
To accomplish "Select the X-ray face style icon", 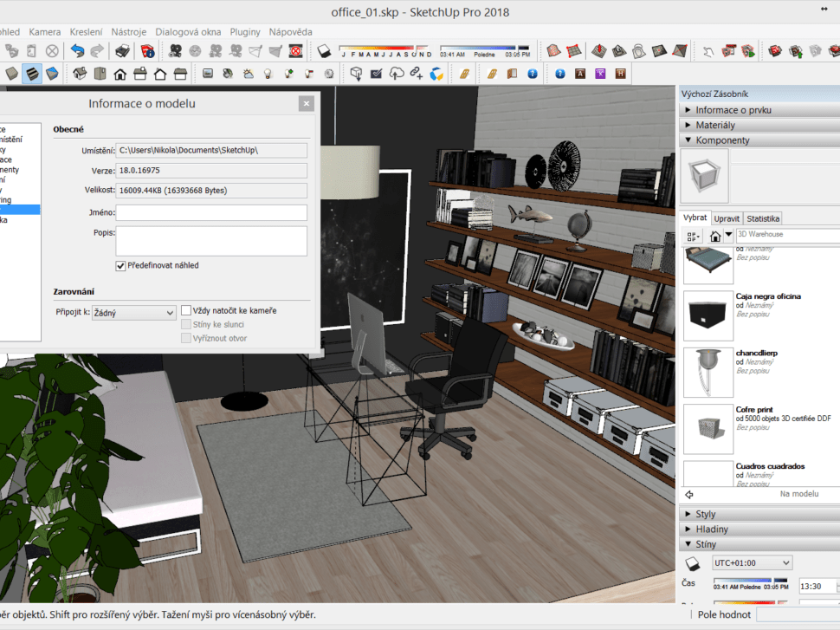I will (11, 74).
